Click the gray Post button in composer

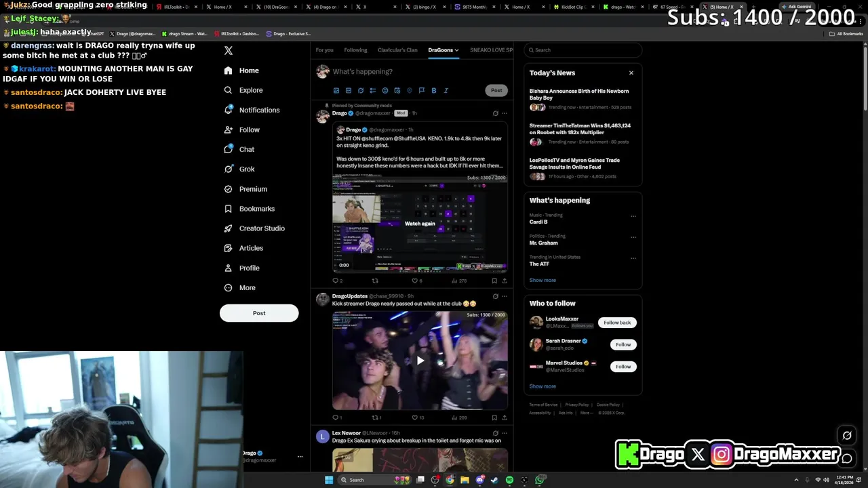[x=496, y=90]
